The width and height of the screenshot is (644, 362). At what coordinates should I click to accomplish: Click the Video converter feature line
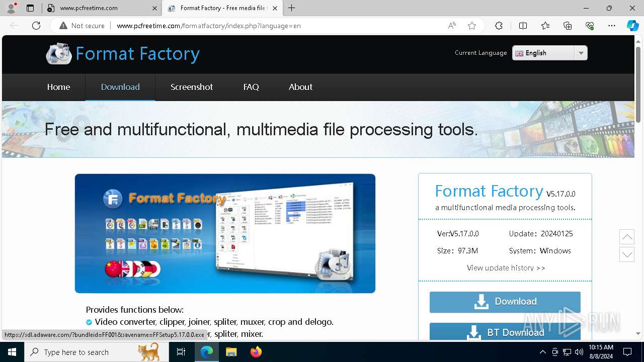point(214,322)
